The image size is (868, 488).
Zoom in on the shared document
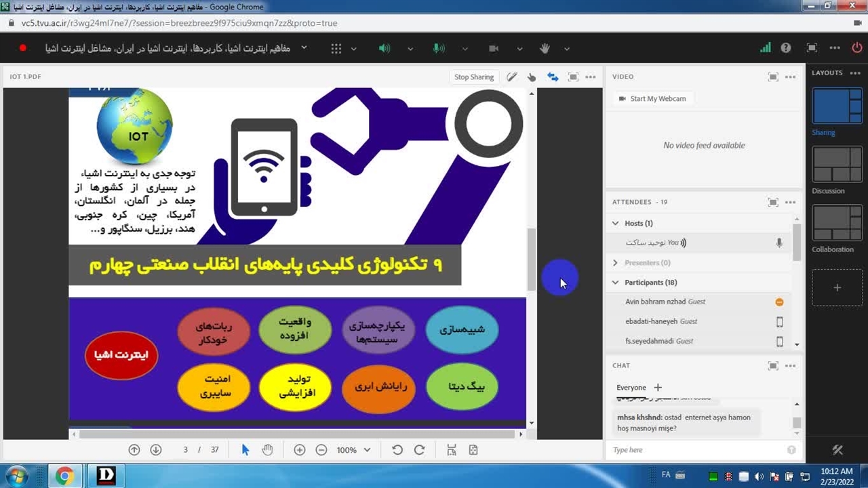(299, 450)
